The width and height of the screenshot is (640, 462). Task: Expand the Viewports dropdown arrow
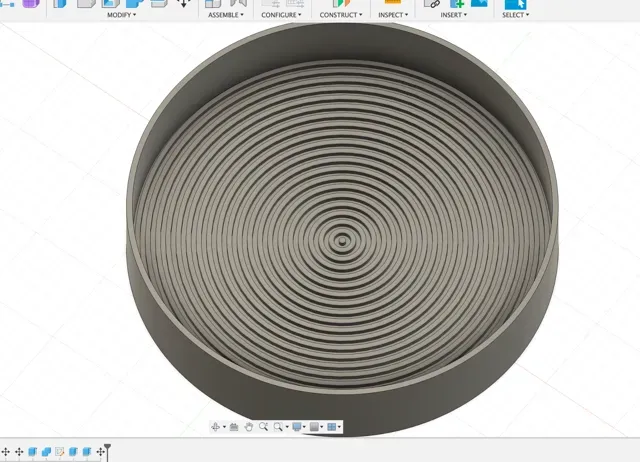339,427
